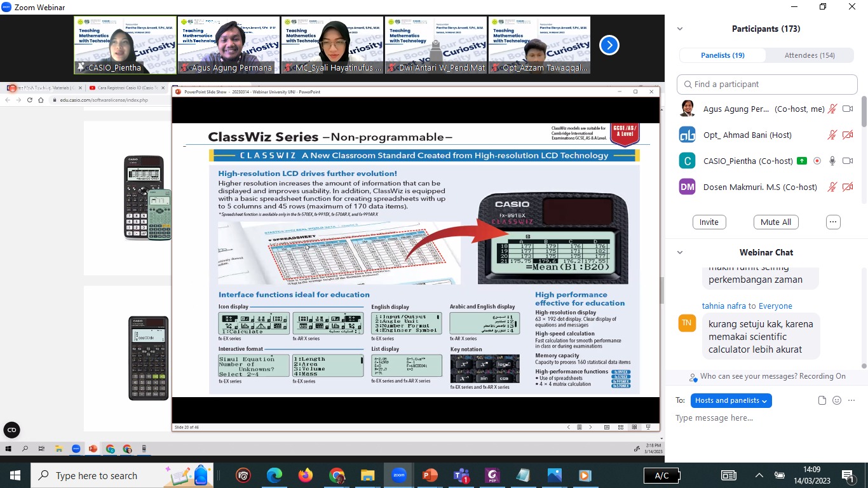The height and width of the screenshot is (488, 868).
Task: Switch to Slide Sorter view in PowerPoint
Action: pos(621,427)
